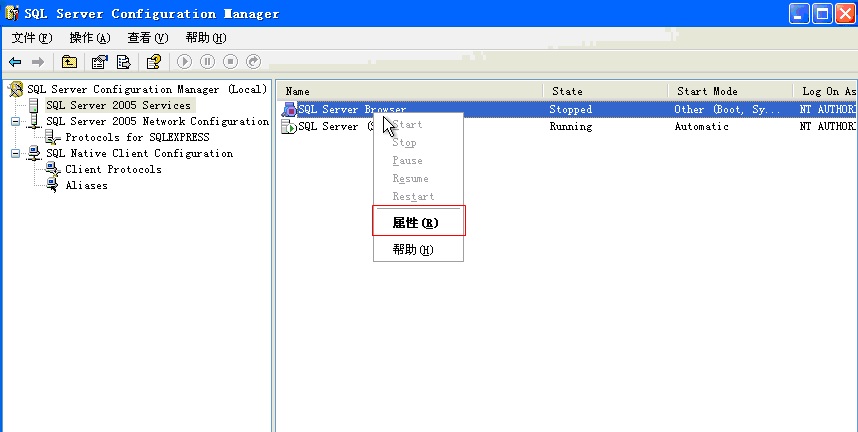Click the Running state cell
The image size is (858, 432).
[x=571, y=126]
